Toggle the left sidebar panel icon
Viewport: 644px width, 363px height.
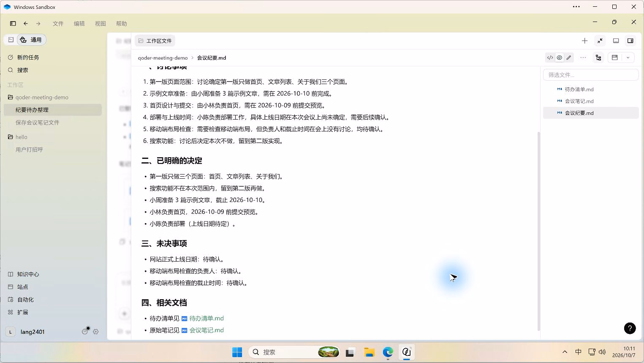[13, 24]
